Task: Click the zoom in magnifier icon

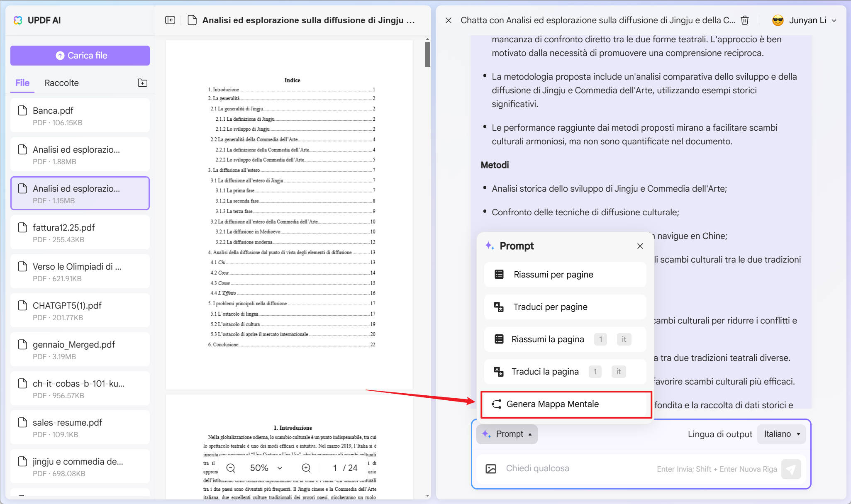Action: 306,468
